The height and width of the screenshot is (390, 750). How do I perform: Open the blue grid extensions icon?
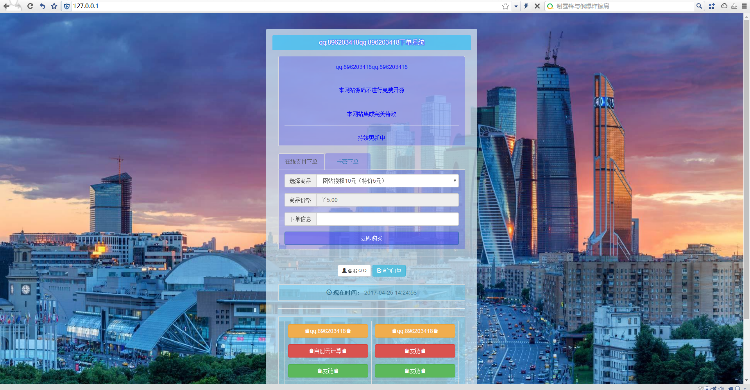[712, 6]
